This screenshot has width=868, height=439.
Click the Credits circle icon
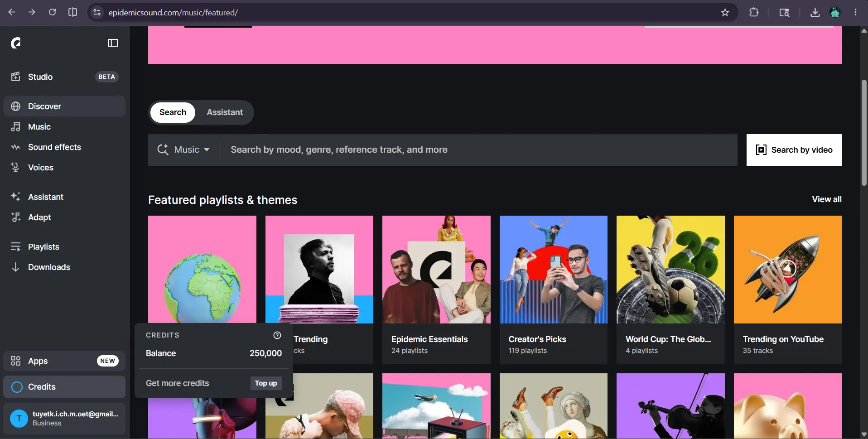pos(17,387)
